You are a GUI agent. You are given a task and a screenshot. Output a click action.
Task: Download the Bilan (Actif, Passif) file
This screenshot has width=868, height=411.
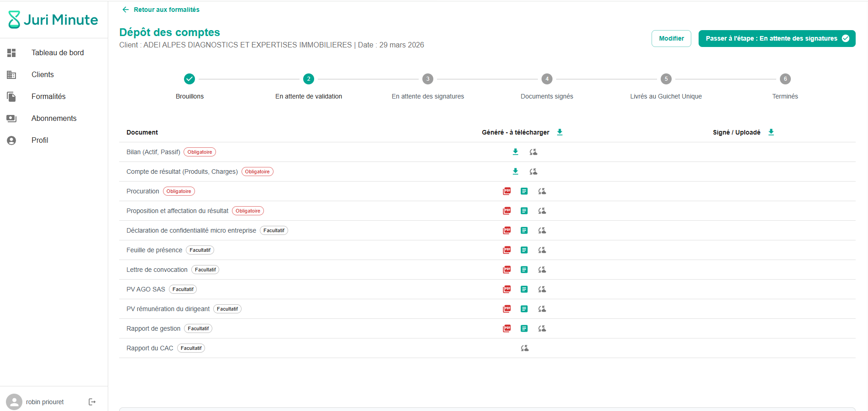pos(515,152)
